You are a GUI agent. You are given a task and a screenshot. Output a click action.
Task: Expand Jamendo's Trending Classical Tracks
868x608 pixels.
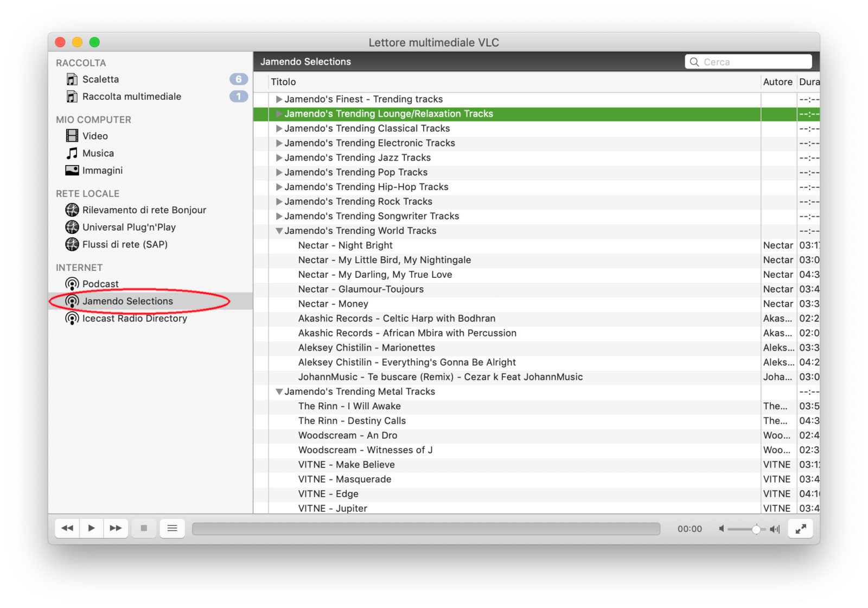click(279, 129)
